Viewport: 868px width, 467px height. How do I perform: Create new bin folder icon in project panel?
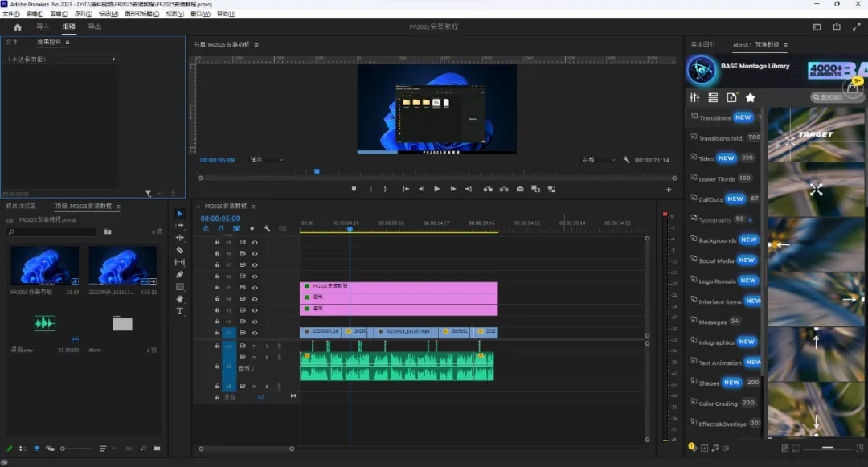click(157, 449)
